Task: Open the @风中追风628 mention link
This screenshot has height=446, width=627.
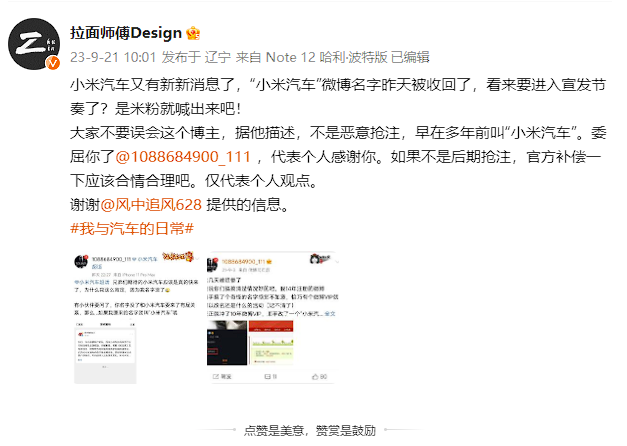Action: coord(151,205)
